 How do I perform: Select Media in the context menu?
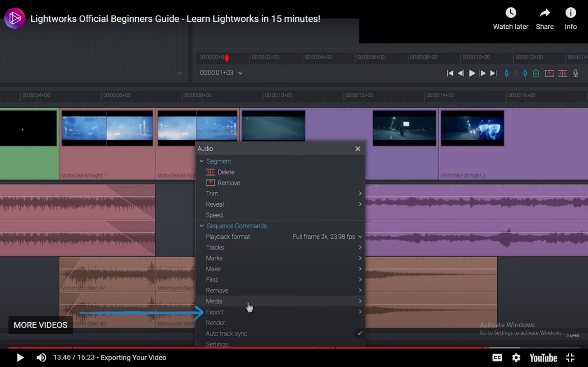point(214,301)
